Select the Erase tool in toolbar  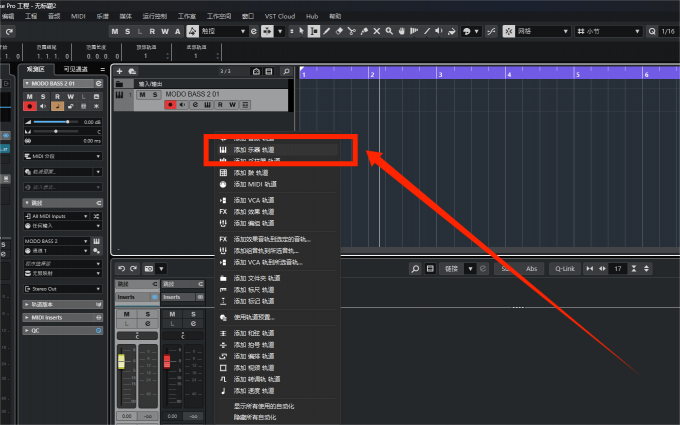coord(339,31)
